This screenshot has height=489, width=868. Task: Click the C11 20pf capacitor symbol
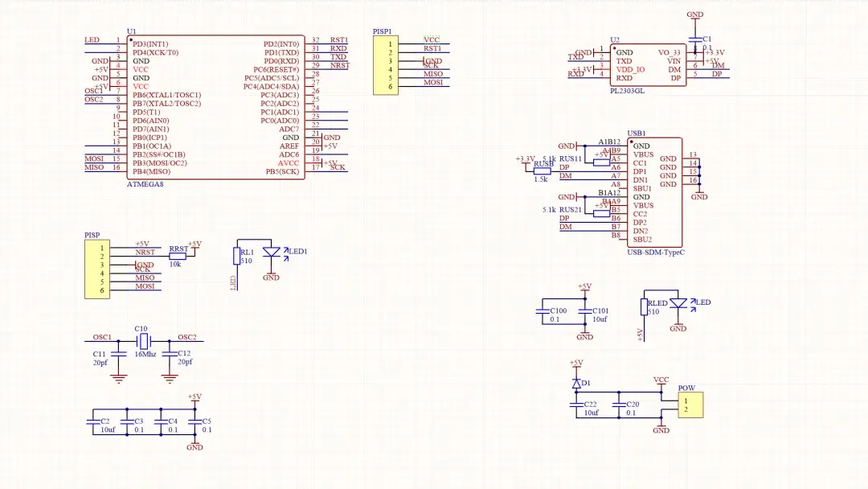[x=118, y=353]
